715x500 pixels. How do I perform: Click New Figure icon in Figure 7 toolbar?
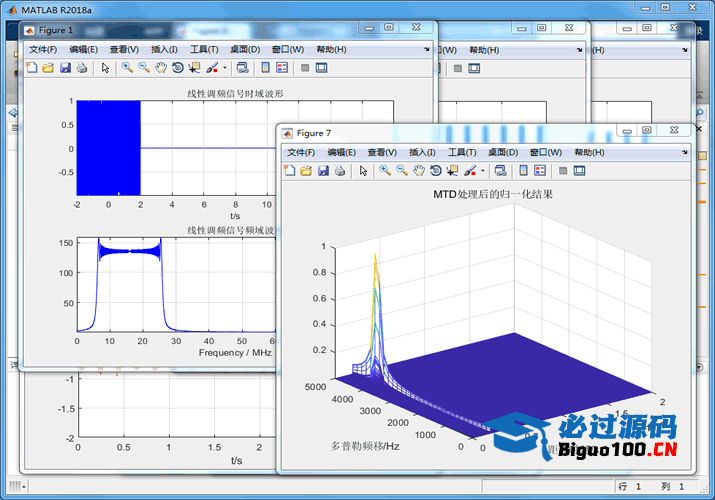(x=290, y=171)
